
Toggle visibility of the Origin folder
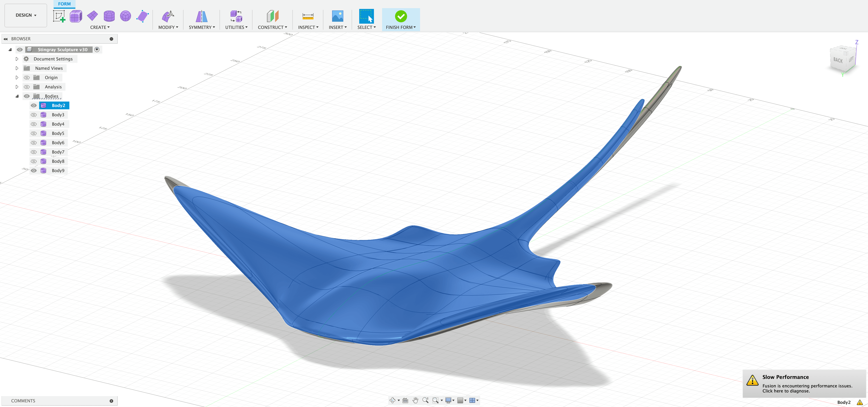tap(27, 78)
